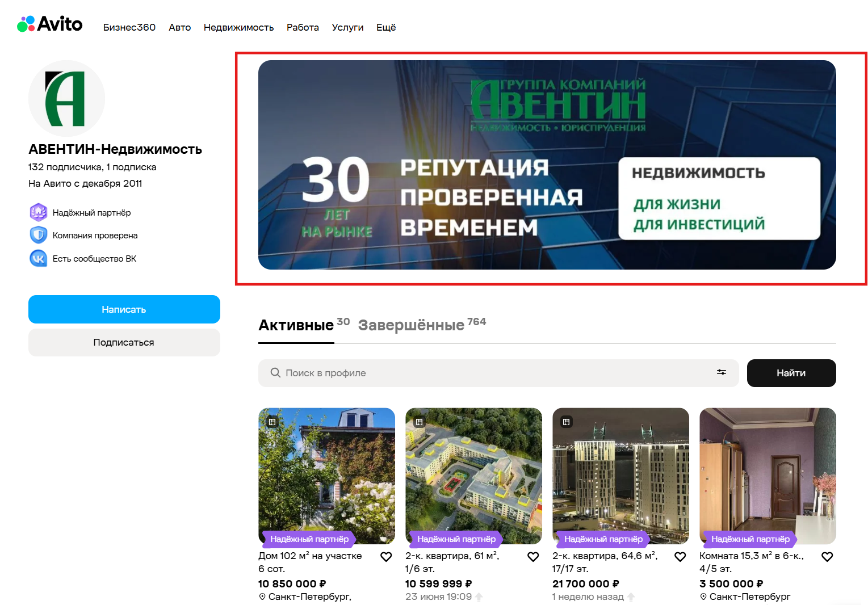Click the magnifier icon in profile search
The image size is (868, 605).
[275, 373]
